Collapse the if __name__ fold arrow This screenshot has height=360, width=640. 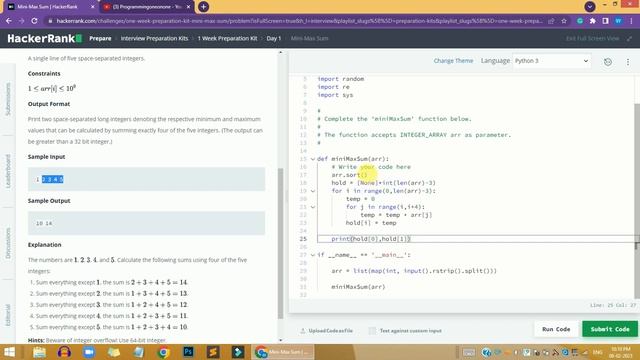(x=313, y=255)
